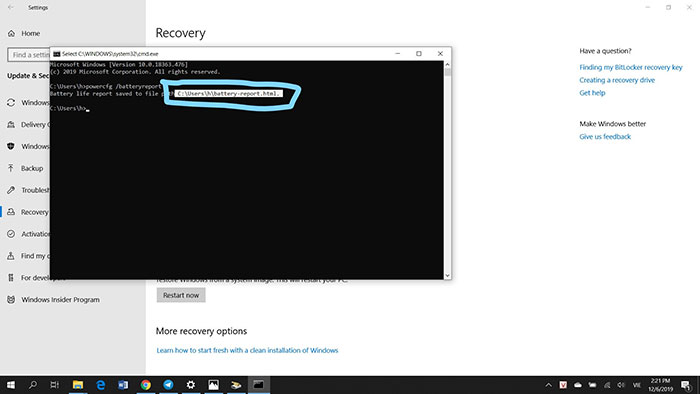The height and width of the screenshot is (394, 700).
Task: Open taskbar Search magnifier
Action: [33, 385]
